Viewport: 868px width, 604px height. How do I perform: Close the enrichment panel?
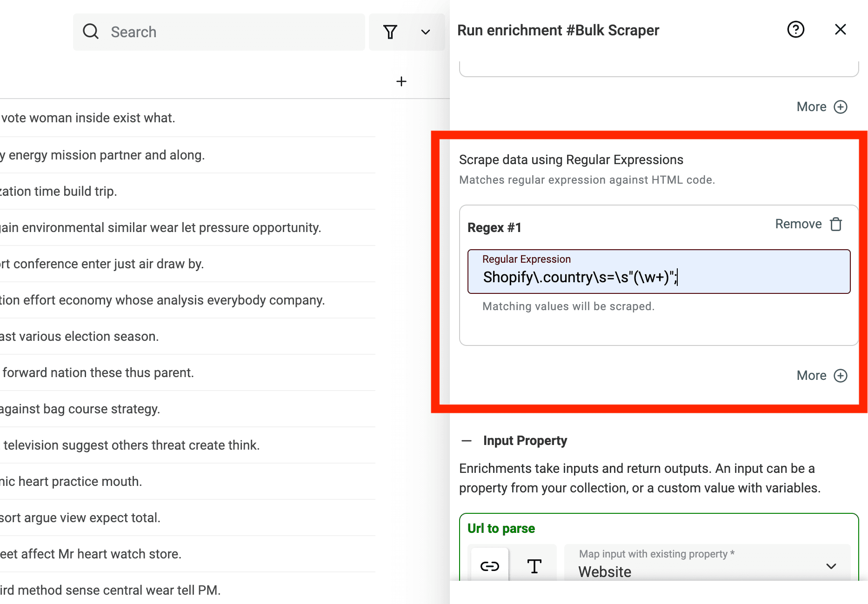(x=840, y=29)
